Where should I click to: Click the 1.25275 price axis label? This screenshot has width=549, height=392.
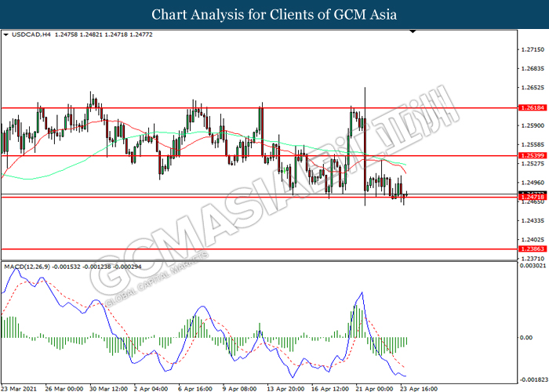click(533, 163)
